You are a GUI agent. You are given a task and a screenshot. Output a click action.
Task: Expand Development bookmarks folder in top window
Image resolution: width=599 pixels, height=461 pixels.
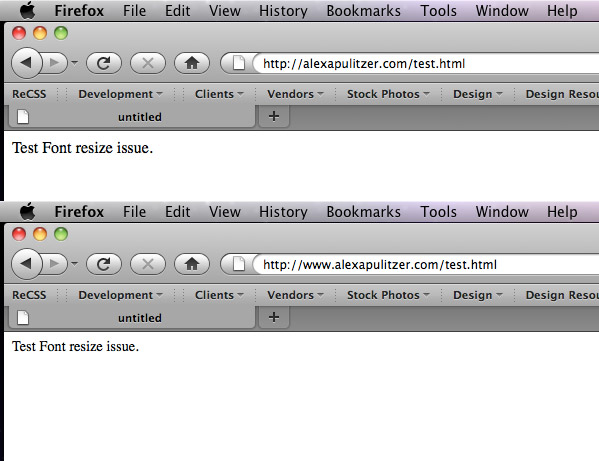coord(120,94)
